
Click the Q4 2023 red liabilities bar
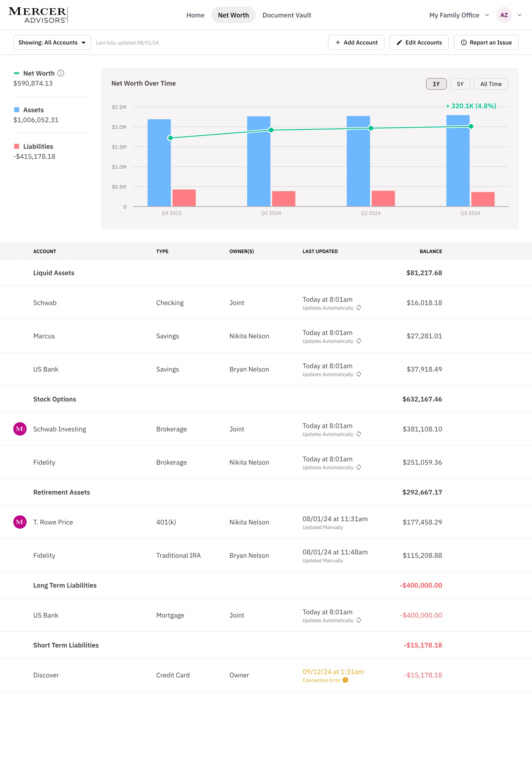click(184, 198)
